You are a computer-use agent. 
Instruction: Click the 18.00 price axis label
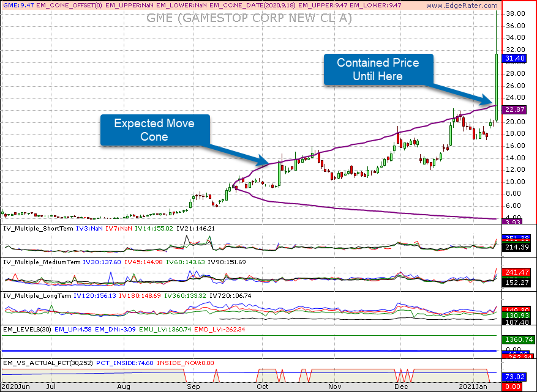[516, 133]
